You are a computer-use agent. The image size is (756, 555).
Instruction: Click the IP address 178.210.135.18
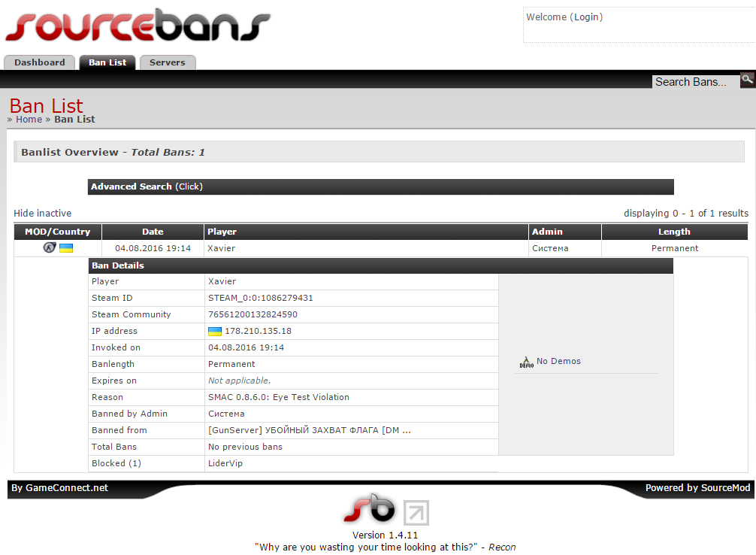coord(258,331)
